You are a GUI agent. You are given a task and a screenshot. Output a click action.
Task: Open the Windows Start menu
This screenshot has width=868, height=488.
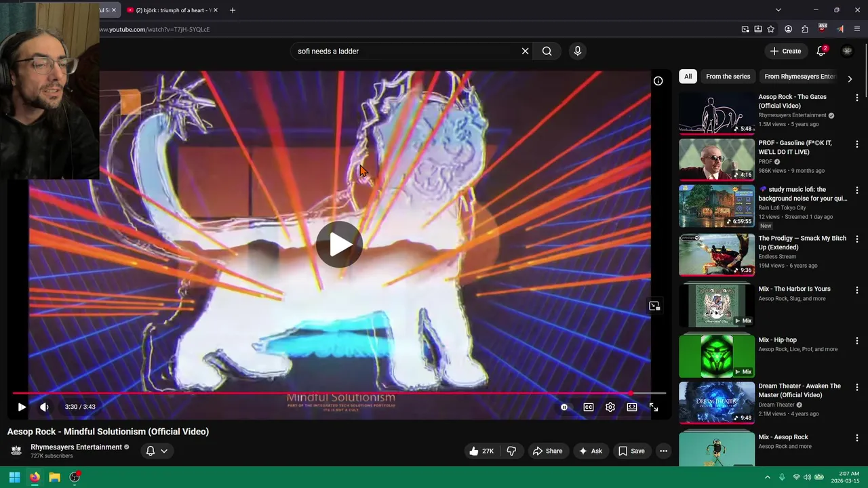[x=14, y=477]
